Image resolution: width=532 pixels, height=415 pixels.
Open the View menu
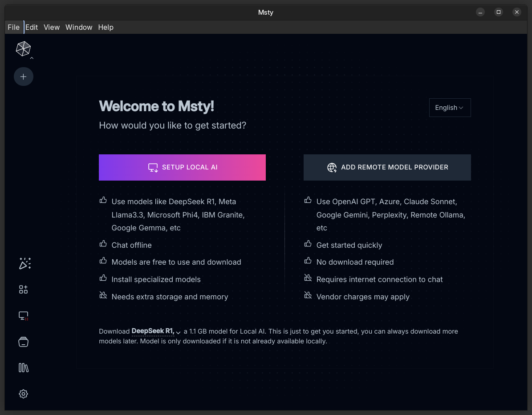pos(52,27)
